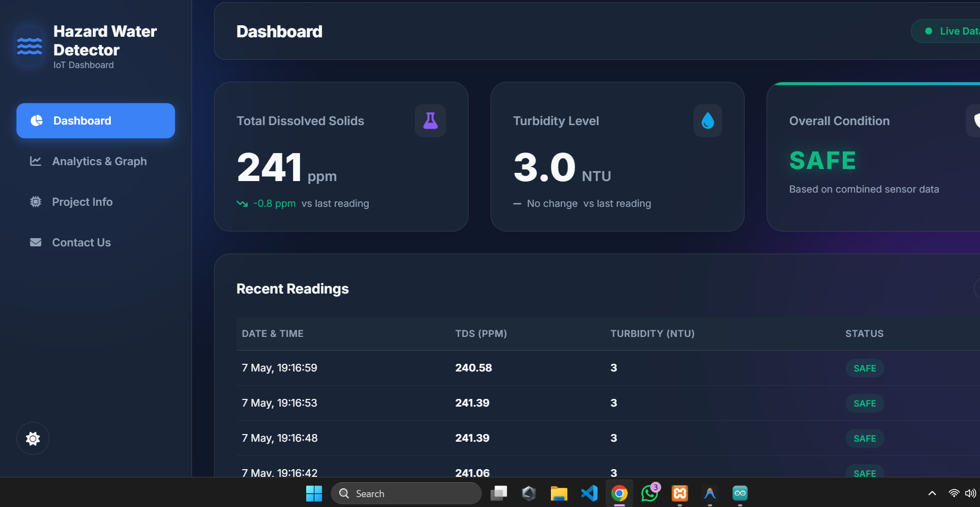This screenshot has height=507, width=980.
Task: Open Task View from the taskbar
Action: click(x=499, y=493)
